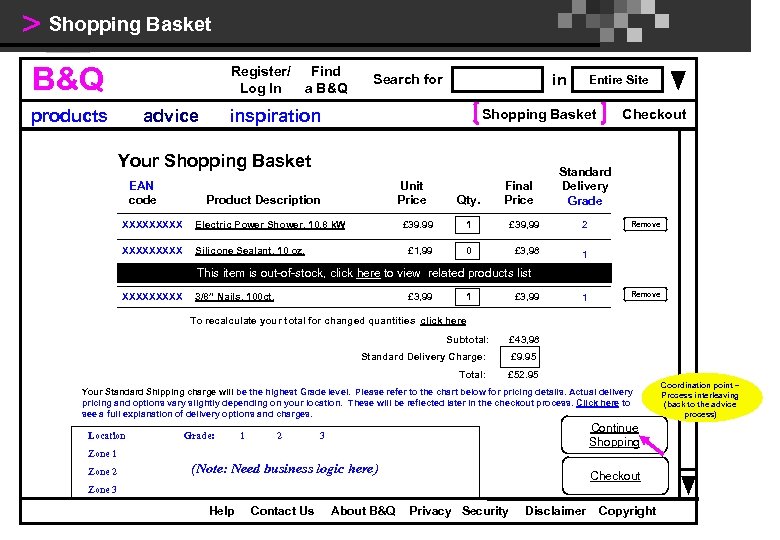This screenshot has height=540, width=780.
Task: Go to the products section
Action: point(69,116)
